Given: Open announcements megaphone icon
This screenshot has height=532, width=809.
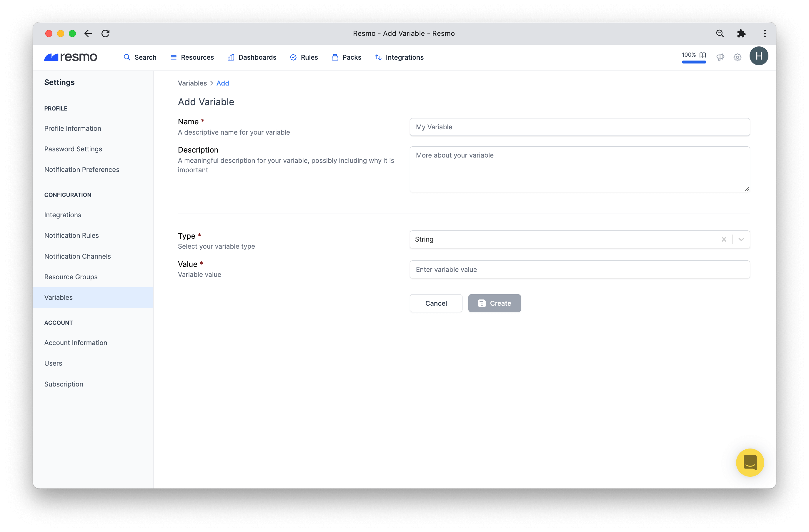Looking at the screenshot, I should 720,57.
